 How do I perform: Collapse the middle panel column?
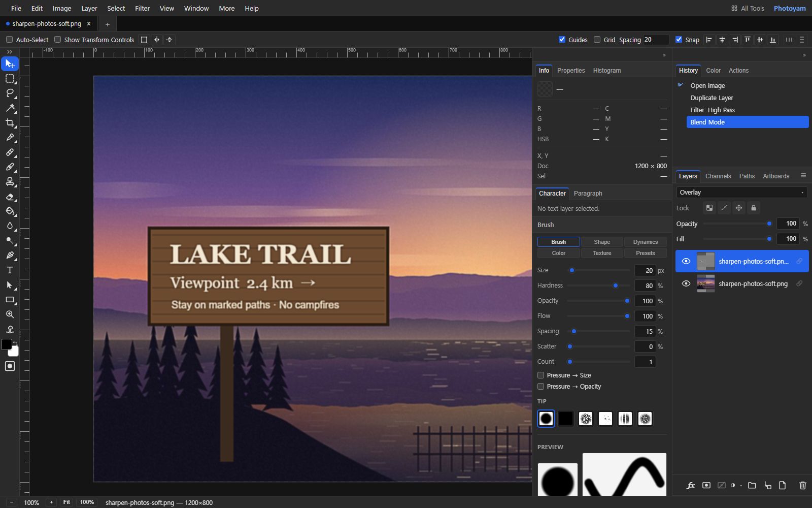pos(664,55)
